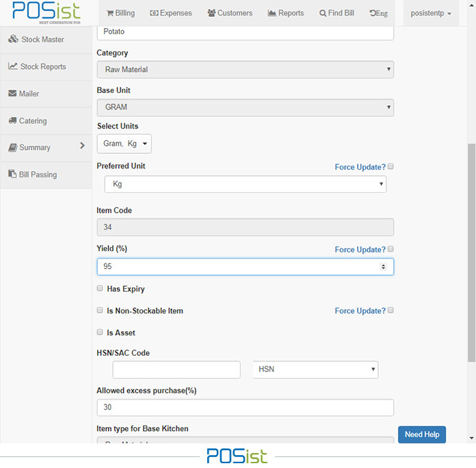Click the scrollbar down arrow
The width and height of the screenshot is (476, 468).
(471, 438)
